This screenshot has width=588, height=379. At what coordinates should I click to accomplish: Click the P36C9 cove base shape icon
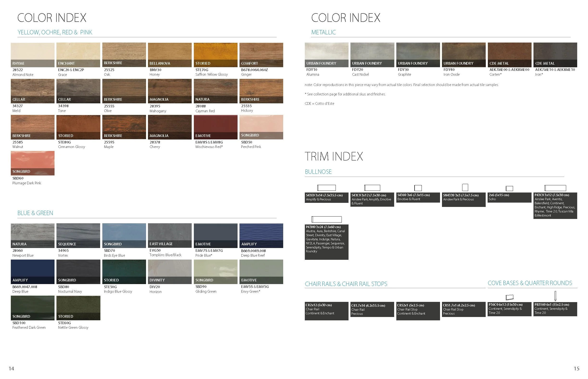(509, 297)
